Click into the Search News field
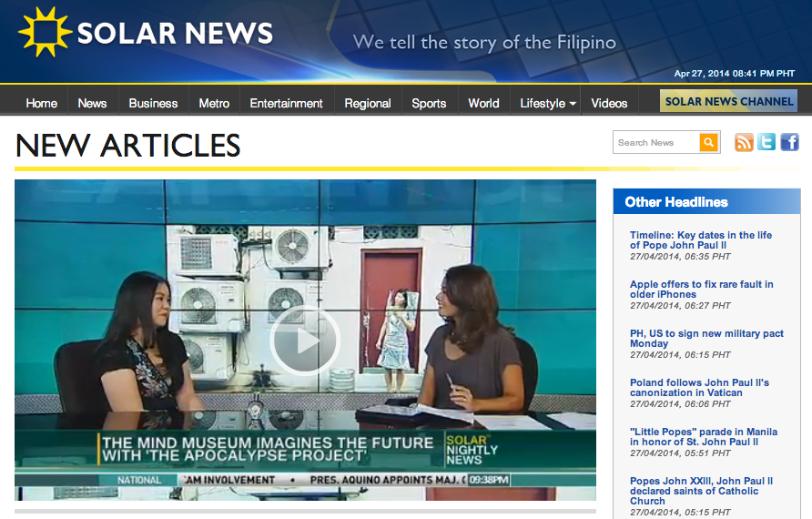The height and width of the screenshot is (519, 812). (655, 142)
